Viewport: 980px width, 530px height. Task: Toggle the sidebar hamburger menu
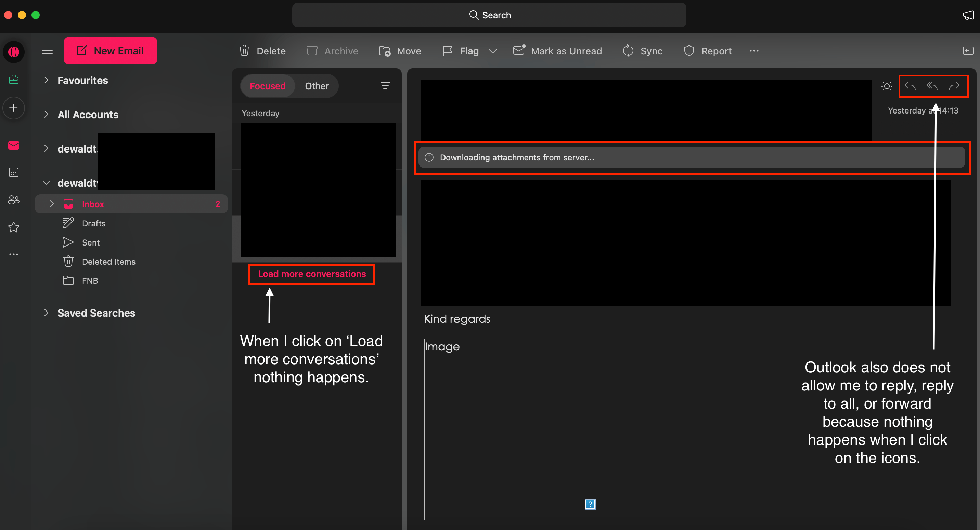pyautogui.click(x=47, y=50)
